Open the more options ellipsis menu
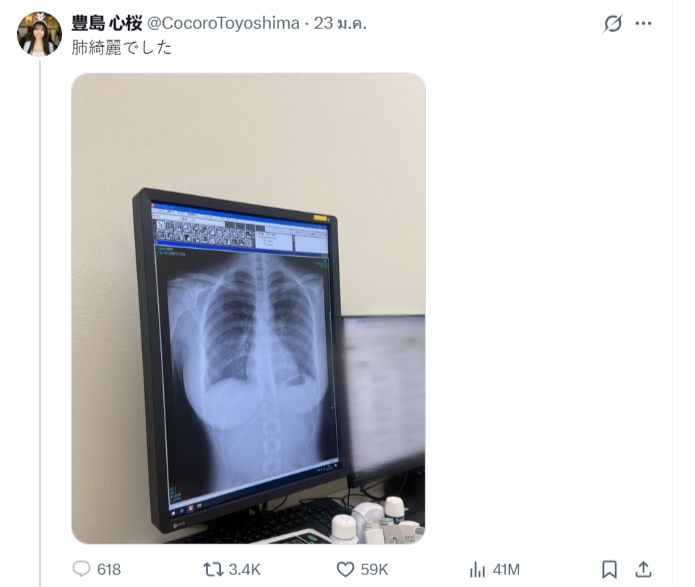This screenshot has width=695, height=587. (x=643, y=24)
